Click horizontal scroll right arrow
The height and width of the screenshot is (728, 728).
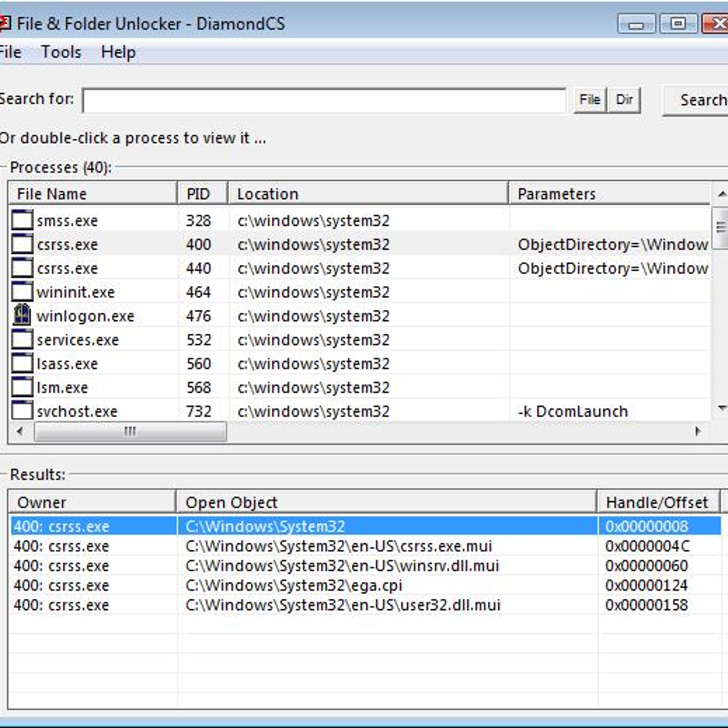tap(698, 431)
